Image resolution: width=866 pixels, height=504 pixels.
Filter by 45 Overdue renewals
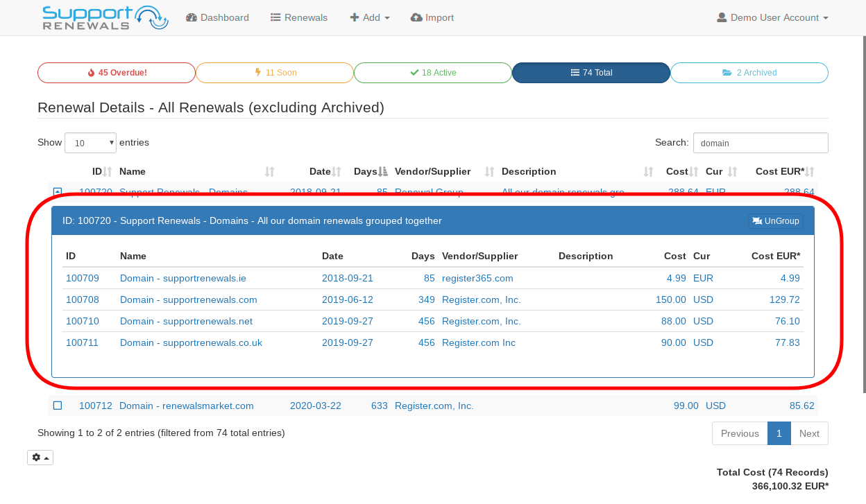[x=117, y=73]
